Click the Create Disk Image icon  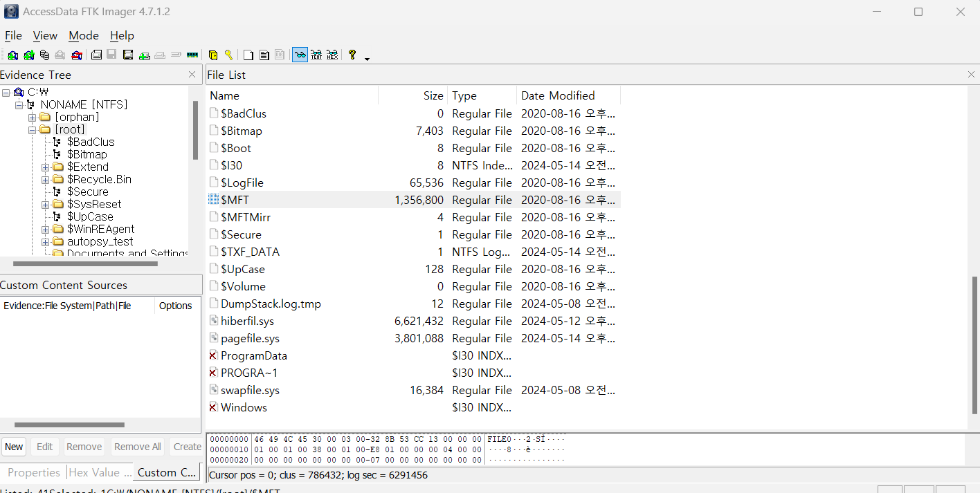(x=96, y=55)
